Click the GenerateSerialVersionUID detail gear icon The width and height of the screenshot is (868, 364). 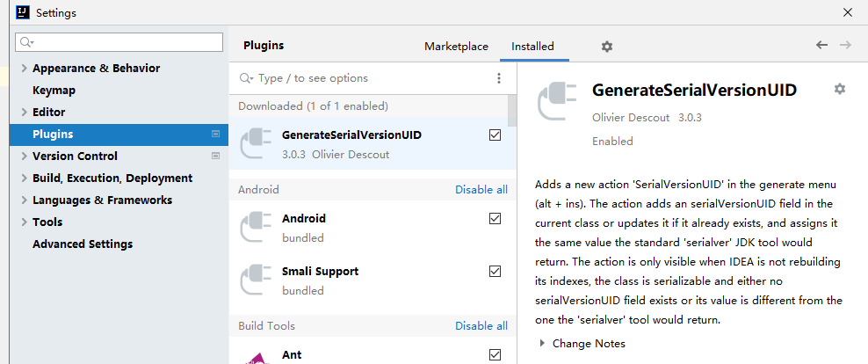click(x=840, y=89)
